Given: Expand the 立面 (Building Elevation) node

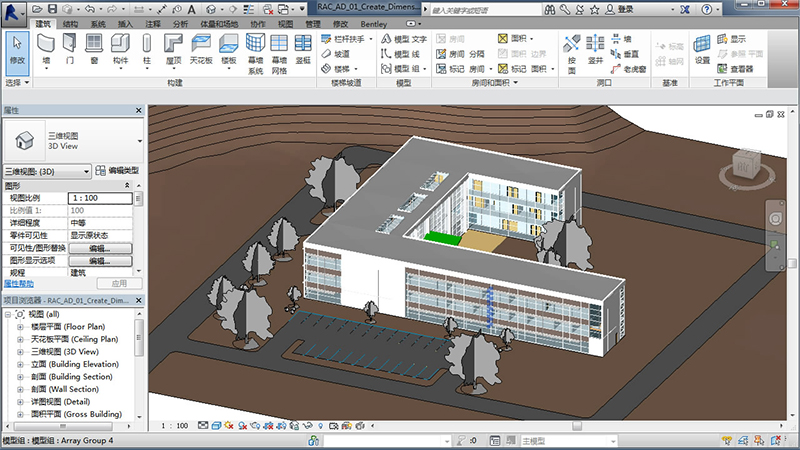Looking at the screenshot, I should pyautogui.click(x=8, y=364).
